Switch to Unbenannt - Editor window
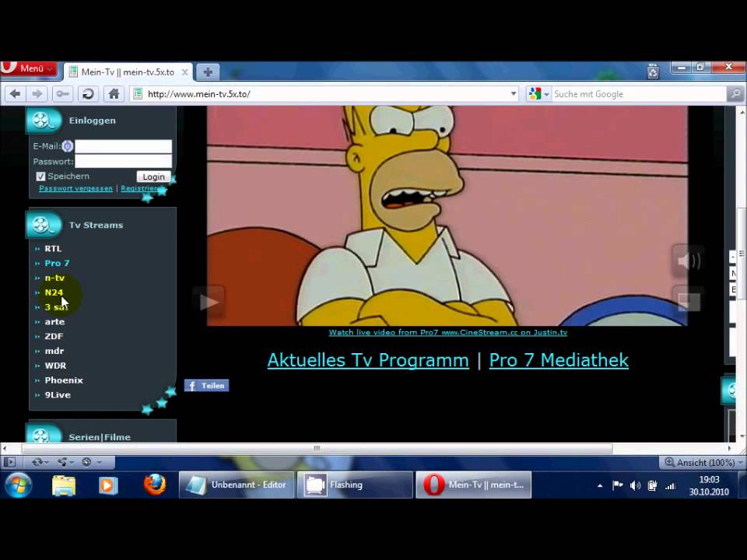This screenshot has height=560, width=747. [x=237, y=485]
